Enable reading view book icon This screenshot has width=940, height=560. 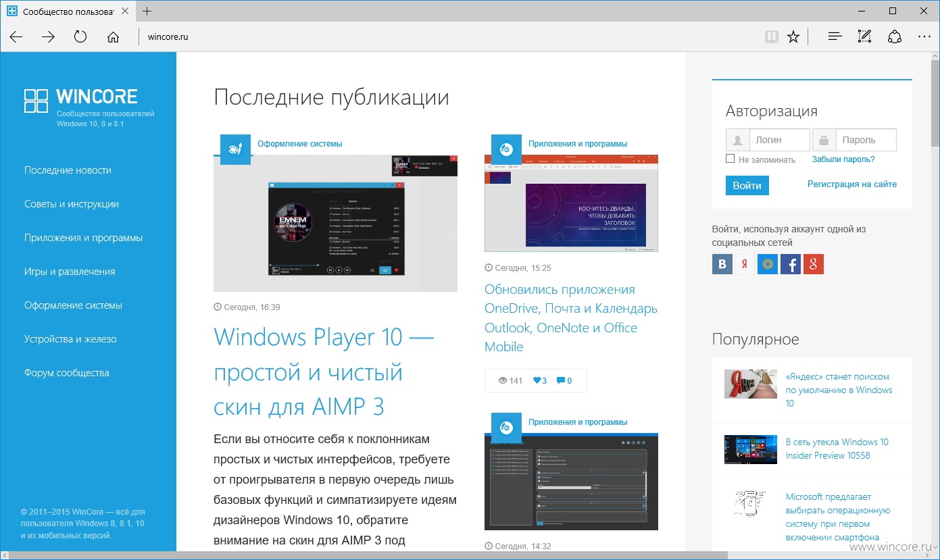(x=771, y=36)
